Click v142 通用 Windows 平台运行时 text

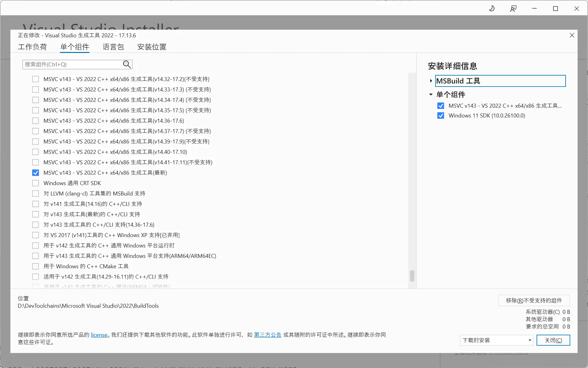(x=109, y=246)
